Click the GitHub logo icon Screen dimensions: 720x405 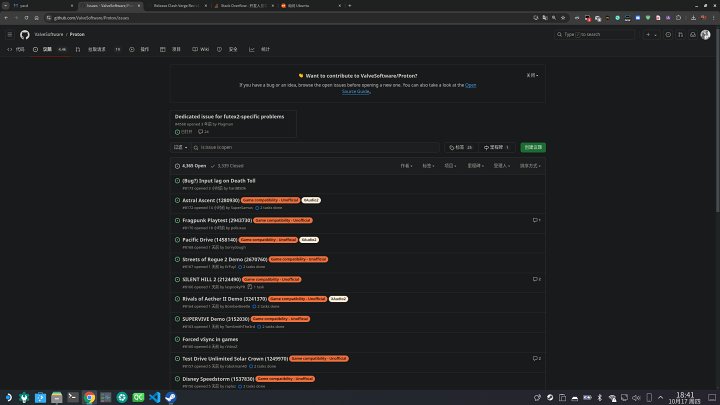coord(25,34)
